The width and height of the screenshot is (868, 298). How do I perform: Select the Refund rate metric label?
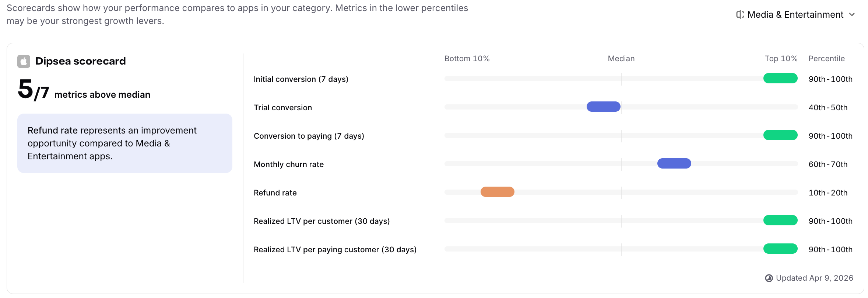275,192
